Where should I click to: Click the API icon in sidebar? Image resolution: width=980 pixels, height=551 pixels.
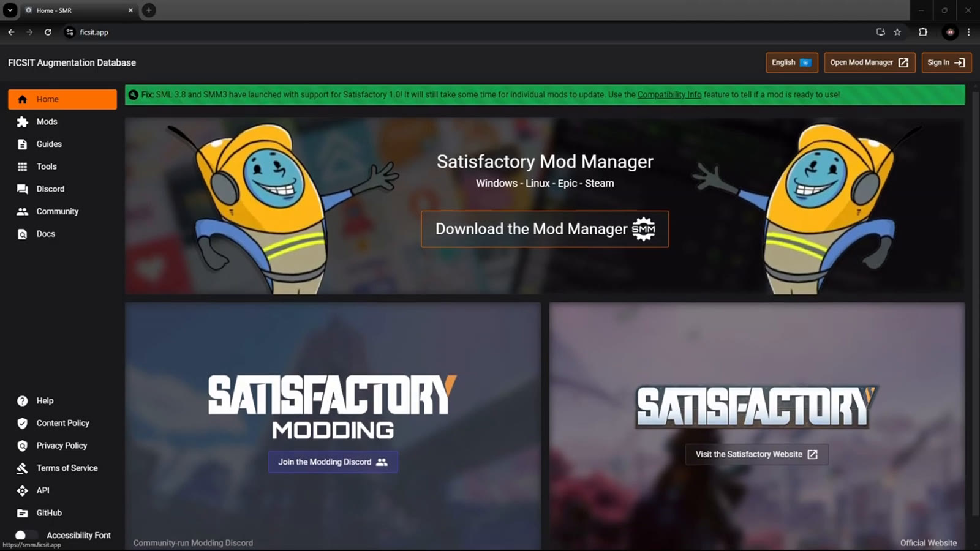23,490
